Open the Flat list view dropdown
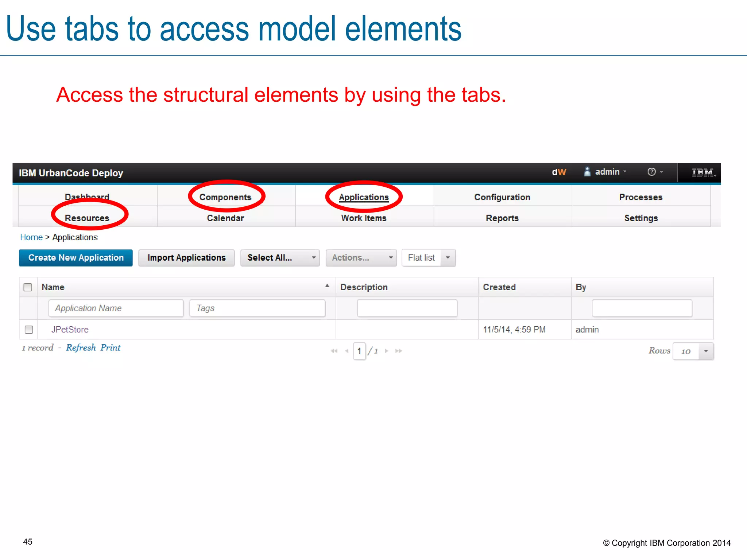The height and width of the screenshot is (560, 747). coord(448,258)
